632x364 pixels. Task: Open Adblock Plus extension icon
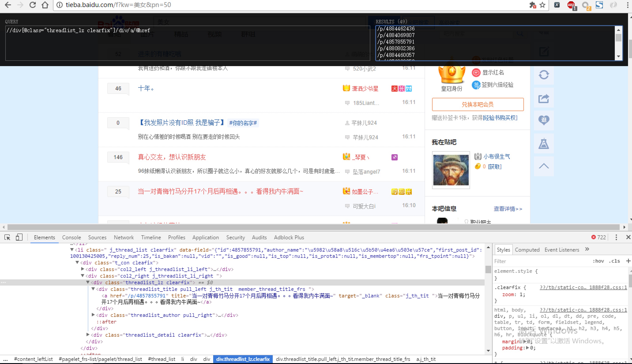pos(571,5)
